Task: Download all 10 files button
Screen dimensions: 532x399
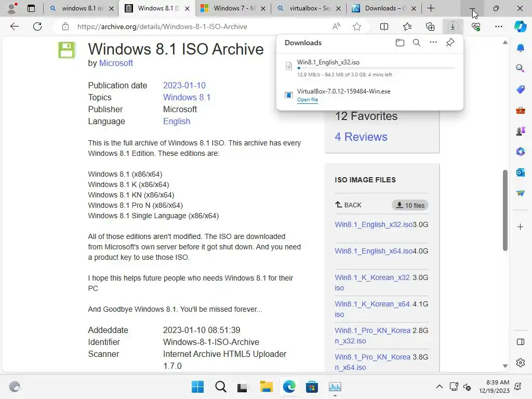Action: [410, 205]
